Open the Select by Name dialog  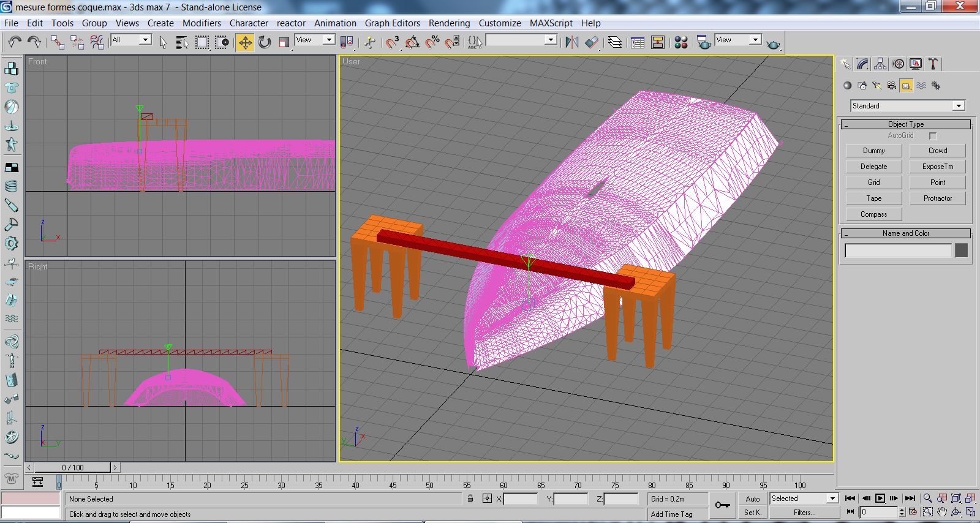coord(182,42)
